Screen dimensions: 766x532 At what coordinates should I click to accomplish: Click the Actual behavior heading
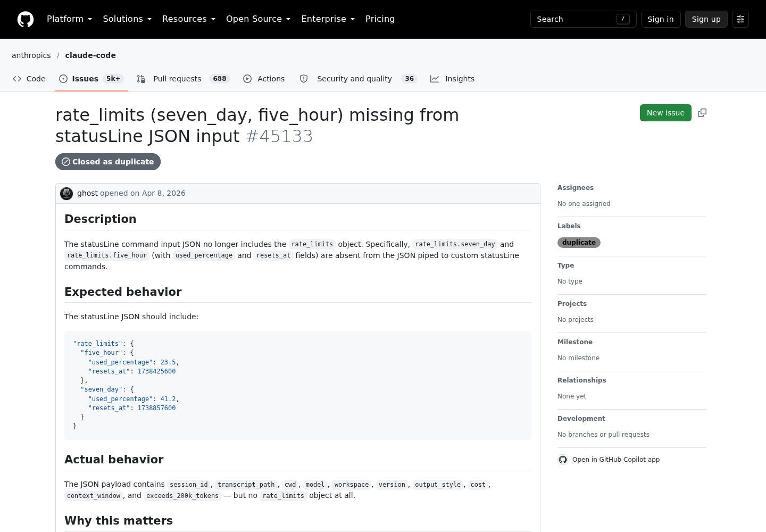[x=114, y=460]
